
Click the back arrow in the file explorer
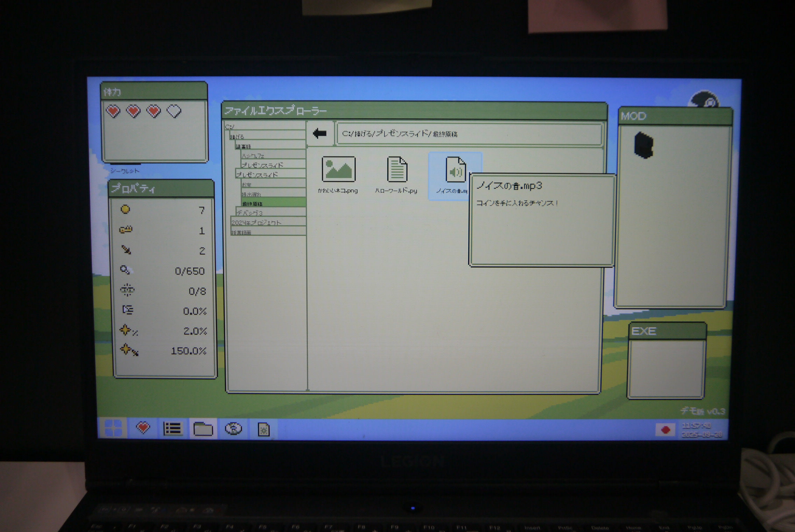pyautogui.click(x=319, y=133)
